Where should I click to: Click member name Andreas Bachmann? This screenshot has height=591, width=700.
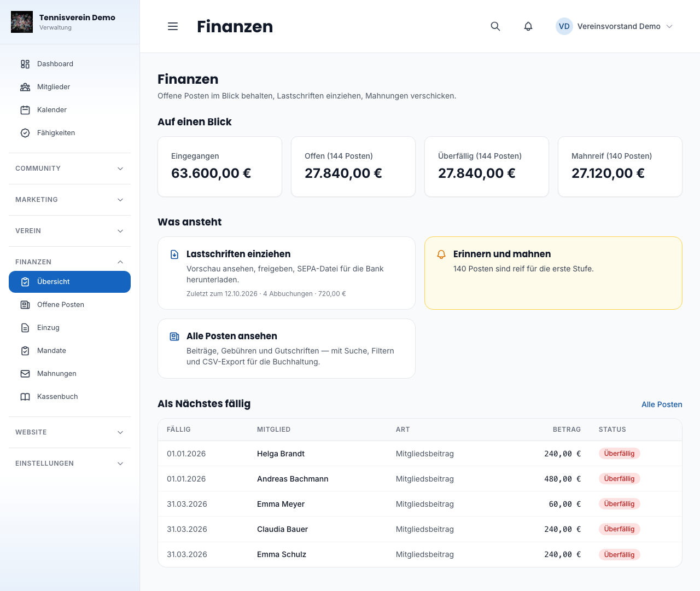293,479
